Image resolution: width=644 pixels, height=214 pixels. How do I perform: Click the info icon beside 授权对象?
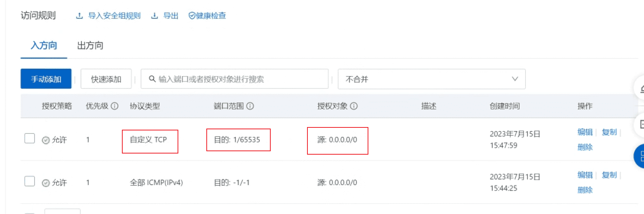(354, 106)
